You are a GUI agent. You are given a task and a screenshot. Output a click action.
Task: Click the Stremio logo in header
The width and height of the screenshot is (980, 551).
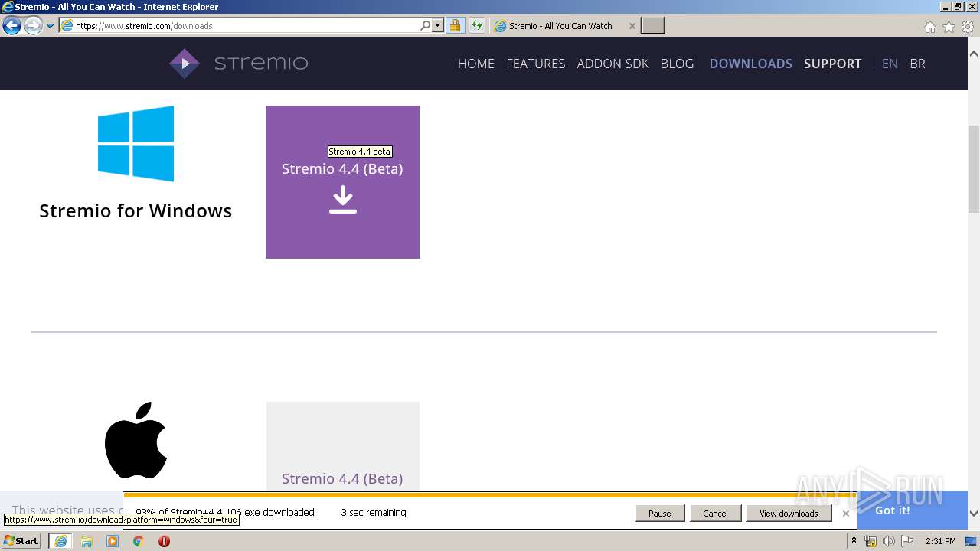[x=239, y=64]
